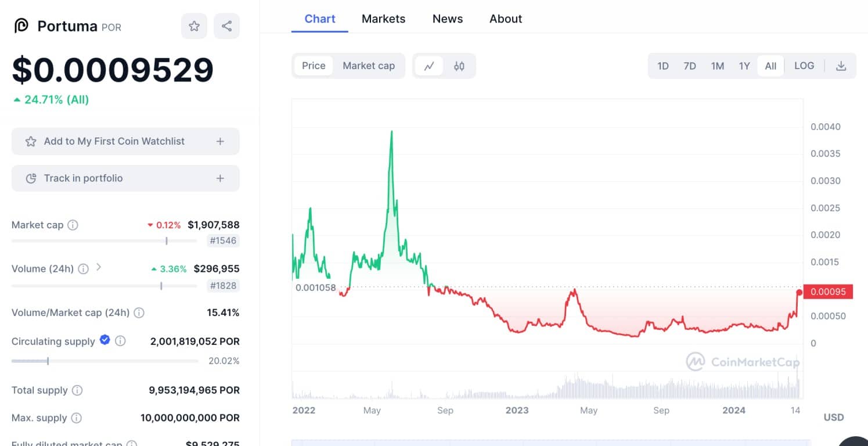The image size is (868, 446).
Task: Open info icon beside Volume (24h)
Action: [83, 269]
